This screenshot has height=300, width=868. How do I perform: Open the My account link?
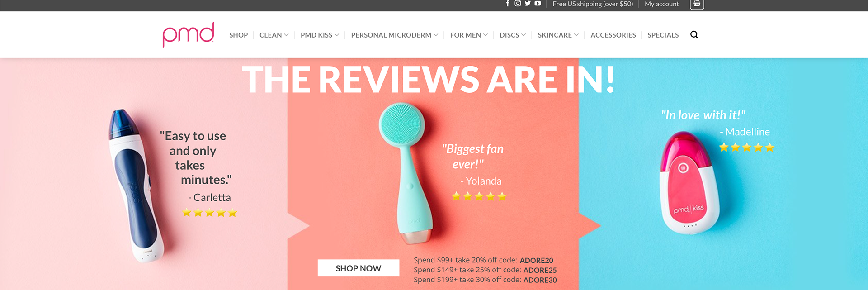(661, 4)
